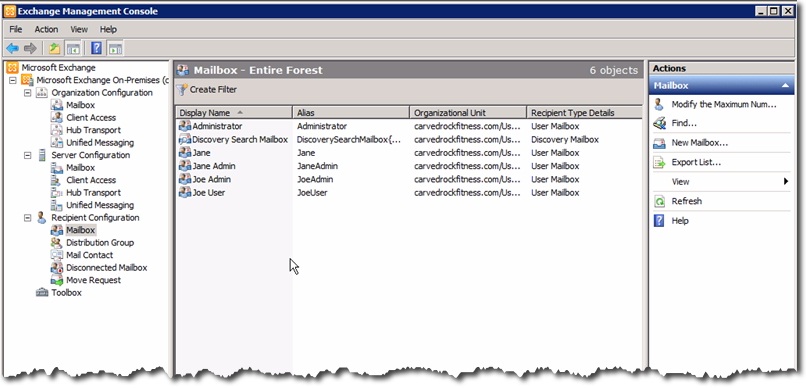The width and height of the screenshot is (807, 388).
Task: Select Client Access under Server Configuration
Action: [91, 180]
